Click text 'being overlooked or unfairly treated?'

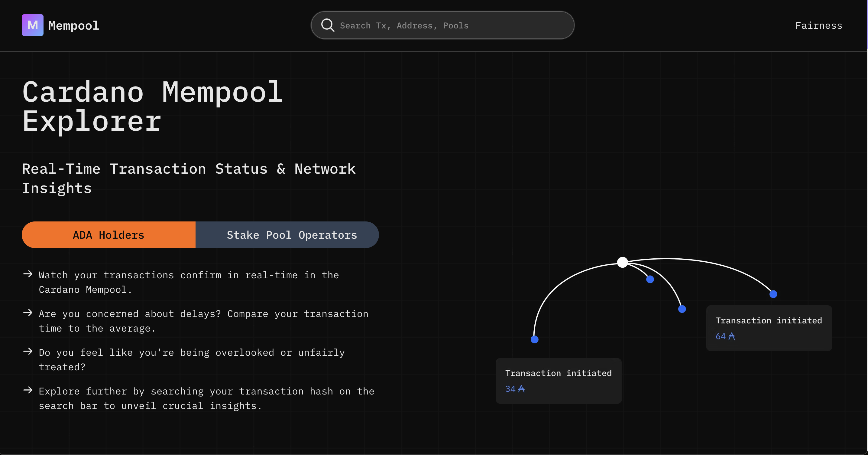click(192, 360)
